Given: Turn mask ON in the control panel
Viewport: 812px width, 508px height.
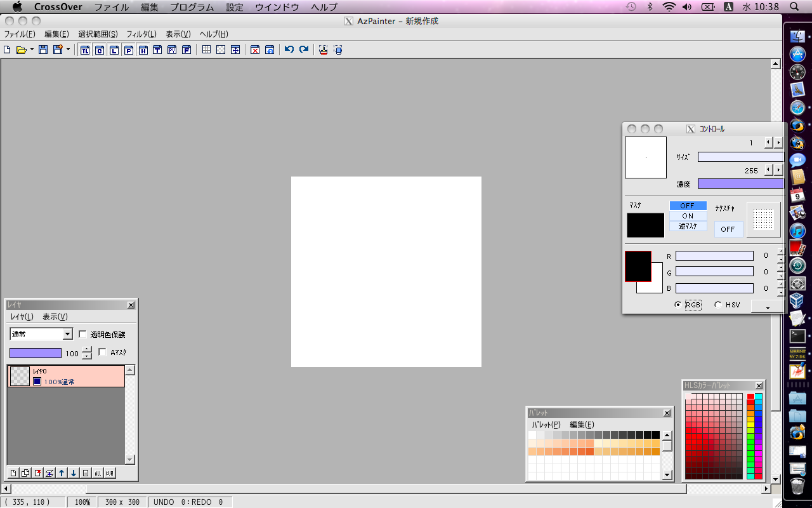Looking at the screenshot, I should coord(688,215).
